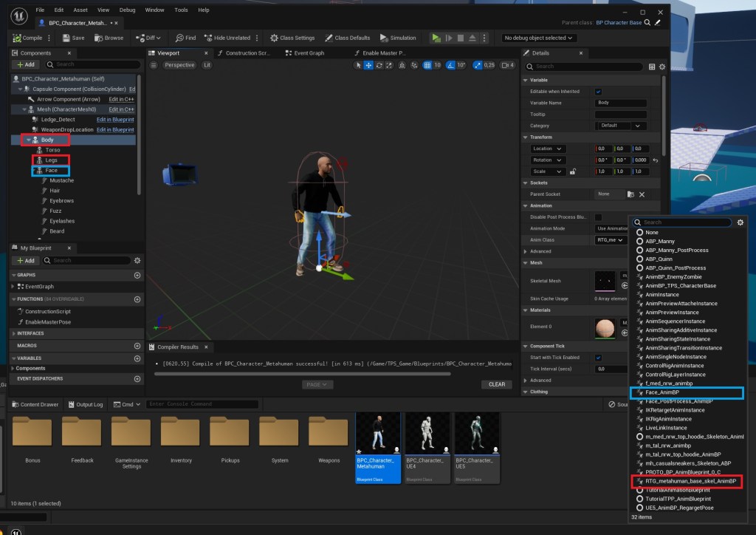The width and height of the screenshot is (756, 535).
Task: Toggle Start with Tick Enabled checkbox
Action: click(598, 358)
